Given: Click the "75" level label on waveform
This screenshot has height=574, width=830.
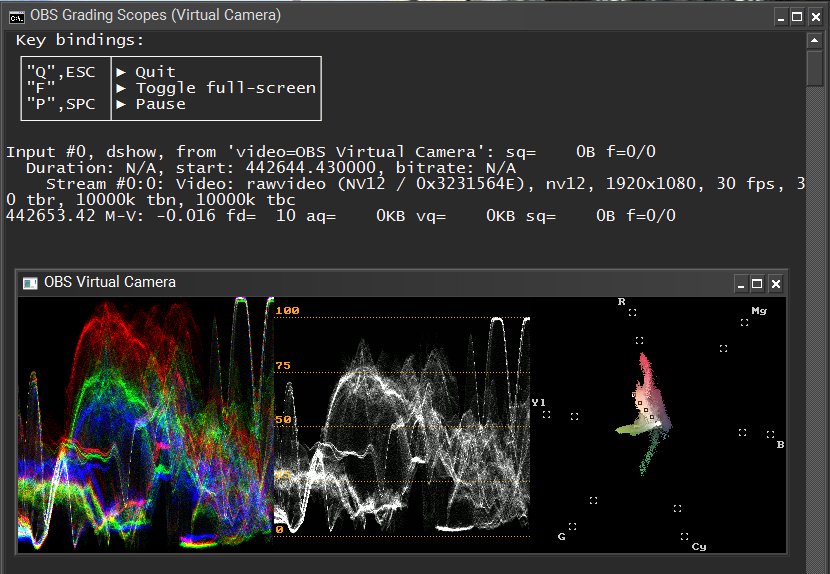Looking at the screenshot, I should click(283, 365).
